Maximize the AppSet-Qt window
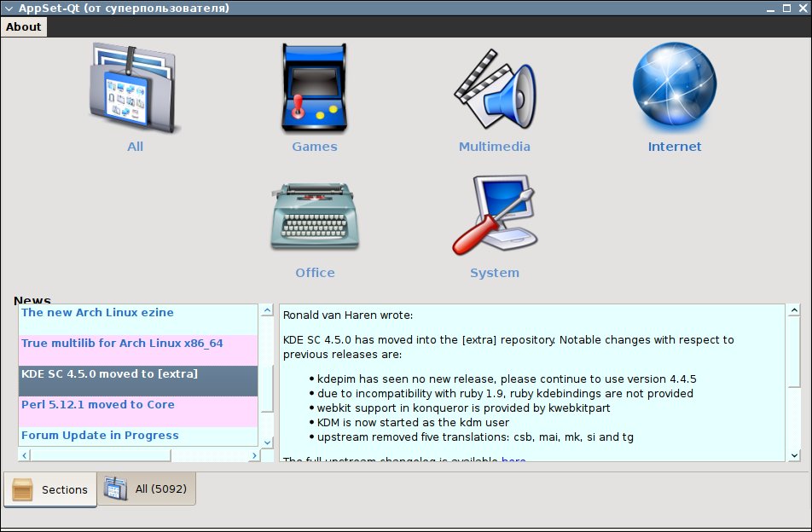 tap(786, 9)
